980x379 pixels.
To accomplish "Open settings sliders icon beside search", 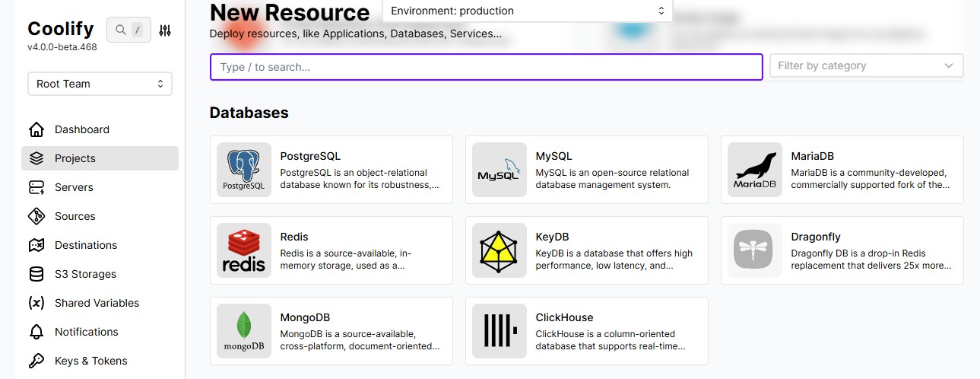I will 166,30.
